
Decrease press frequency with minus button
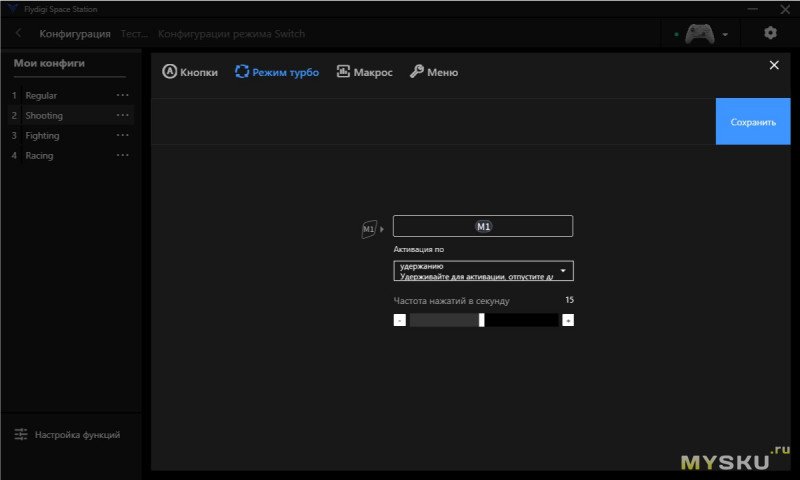pos(399,320)
